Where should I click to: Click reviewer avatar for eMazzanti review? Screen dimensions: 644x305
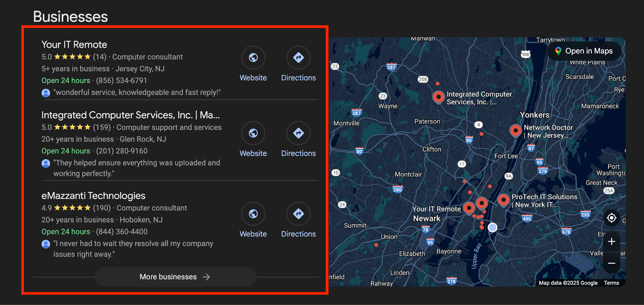(x=46, y=244)
